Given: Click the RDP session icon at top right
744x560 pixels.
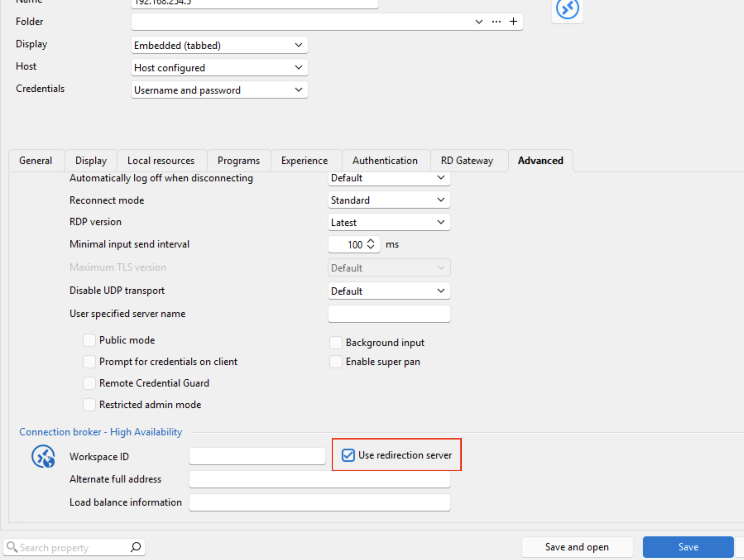Looking at the screenshot, I should [x=567, y=9].
